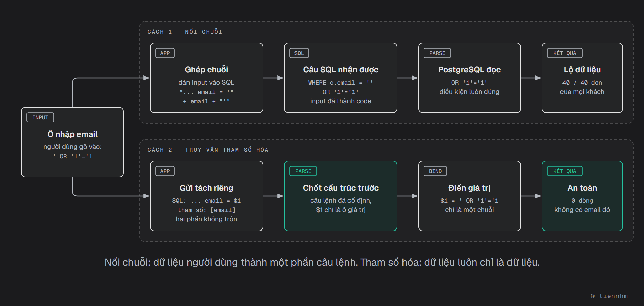Click the line 'SQL: ... email = $1'

[x=207, y=201]
